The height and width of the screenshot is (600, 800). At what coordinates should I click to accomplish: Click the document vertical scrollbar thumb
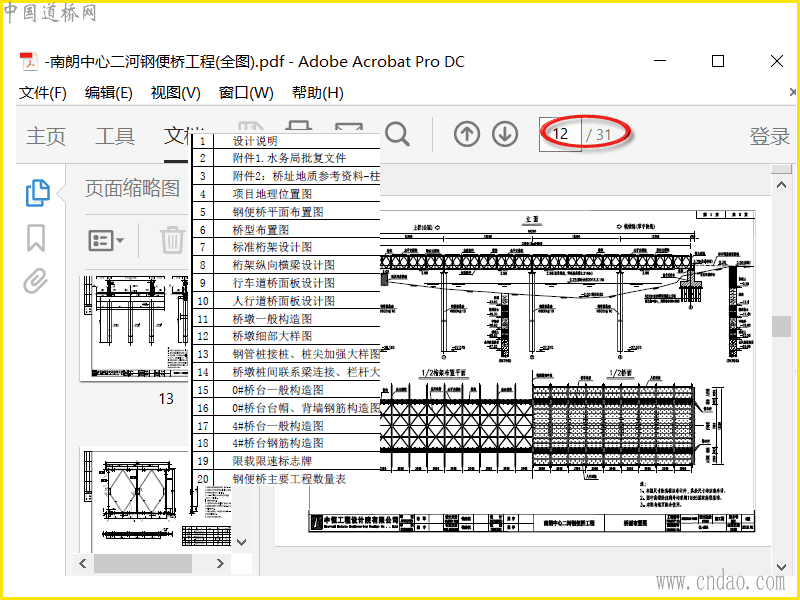781,327
